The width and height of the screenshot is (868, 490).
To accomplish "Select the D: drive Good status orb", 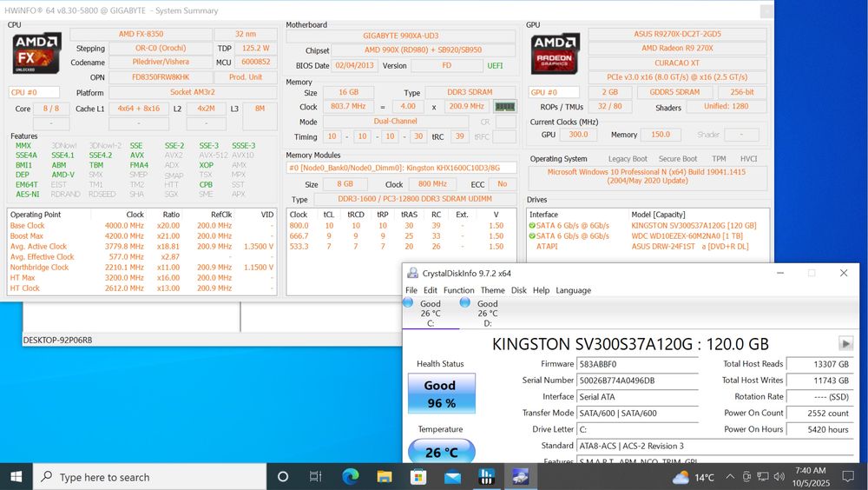I will (x=465, y=302).
